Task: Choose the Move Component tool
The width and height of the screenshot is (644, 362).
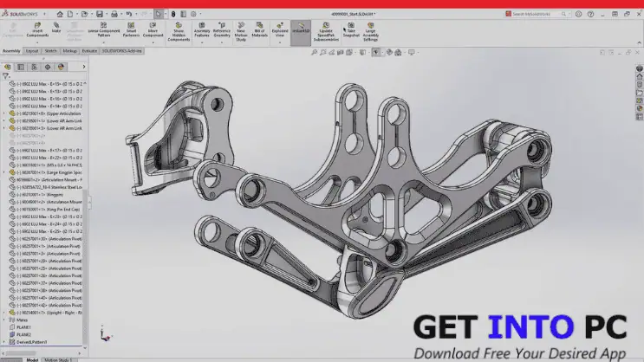Action: pyautogui.click(x=153, y=30)
